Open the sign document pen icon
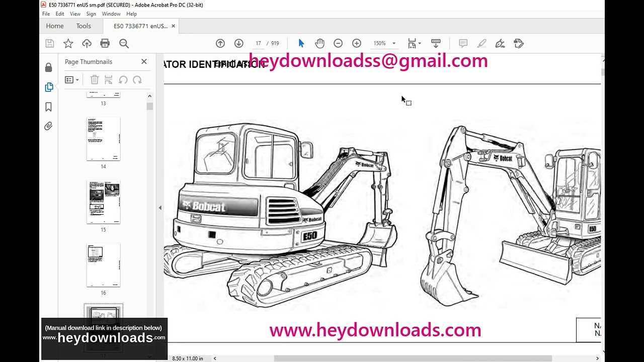Screen dimensions: 644x362 500,43
